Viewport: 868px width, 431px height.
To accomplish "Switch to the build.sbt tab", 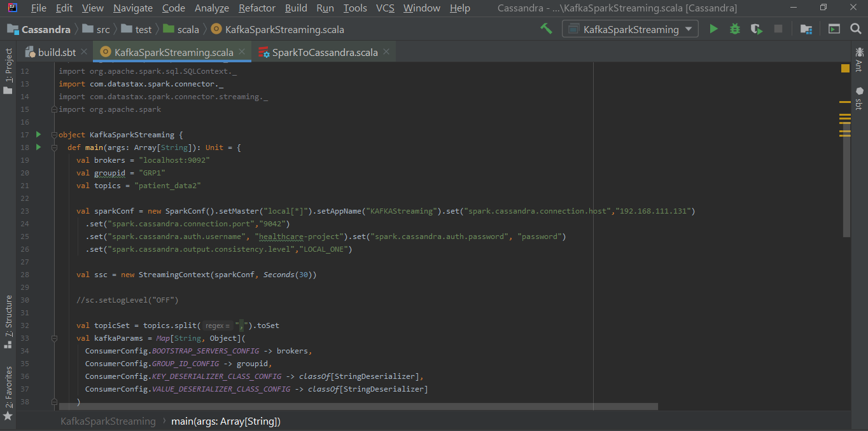I will [x=56, y=52].
